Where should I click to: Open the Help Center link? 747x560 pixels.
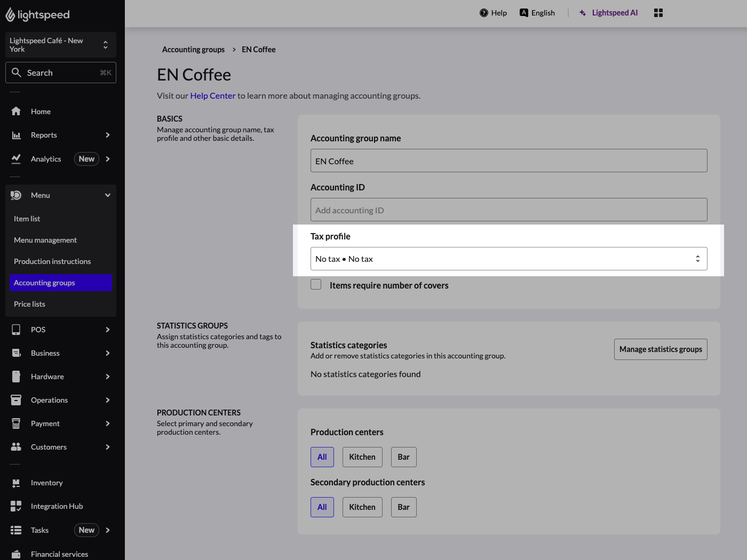[212, 96]
